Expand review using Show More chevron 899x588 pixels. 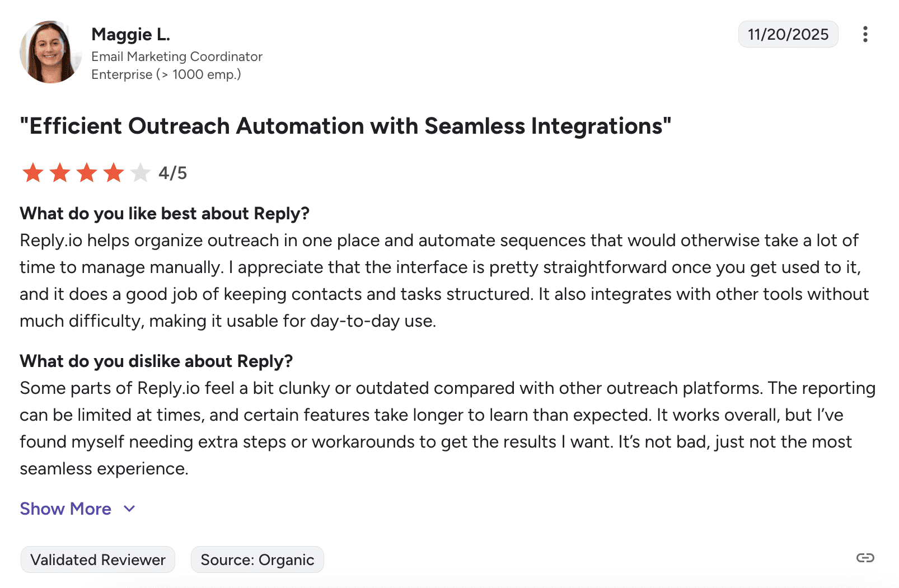[x=129, y=509]
